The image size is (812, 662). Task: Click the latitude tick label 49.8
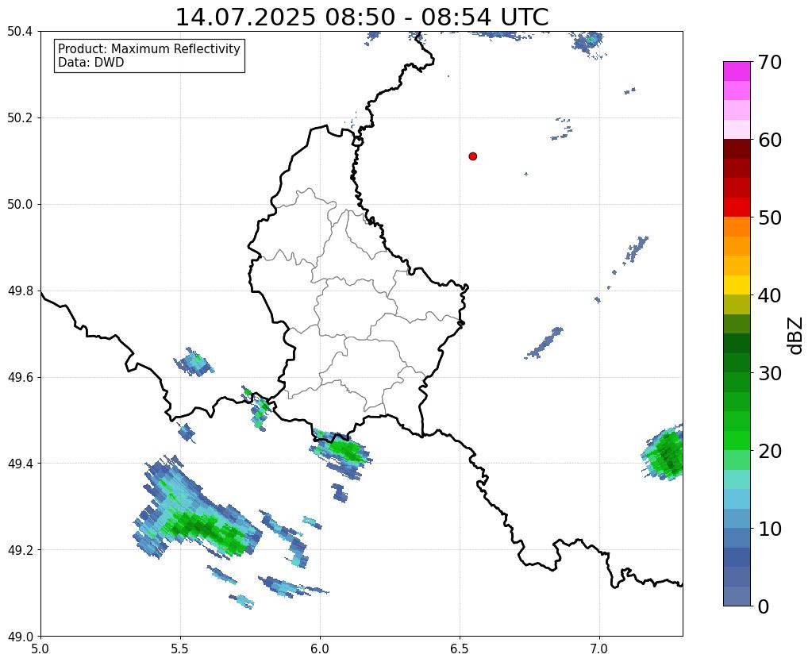point(20,291)
